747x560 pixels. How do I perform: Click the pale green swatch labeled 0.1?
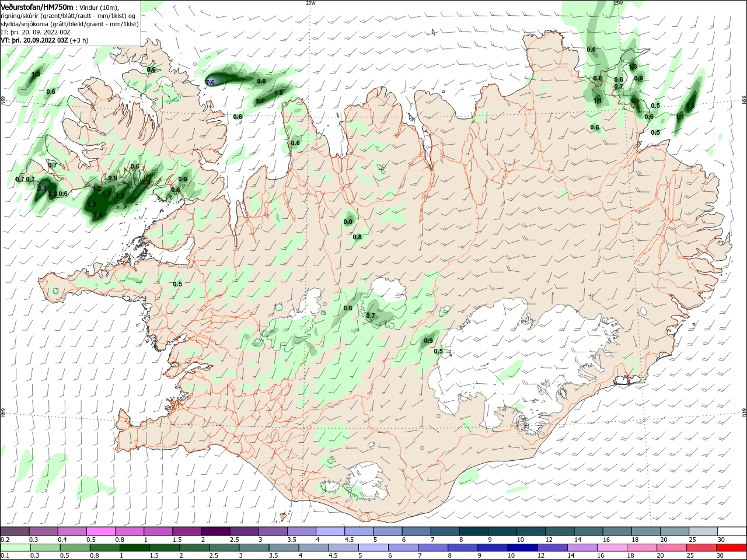(16, 548)
